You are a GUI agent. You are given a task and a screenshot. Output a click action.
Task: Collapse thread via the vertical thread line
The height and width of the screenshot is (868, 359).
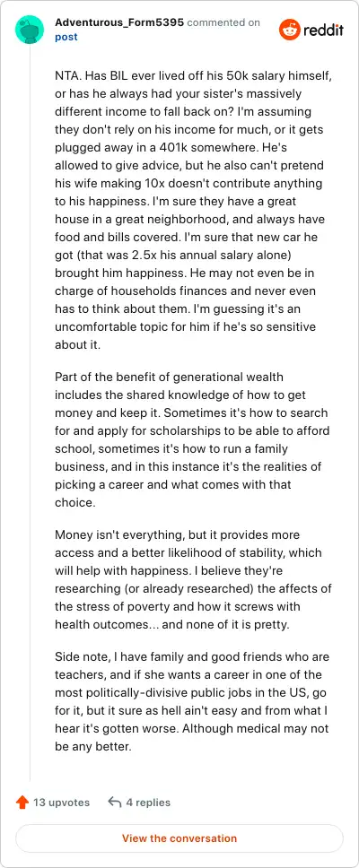pos(30,414)
